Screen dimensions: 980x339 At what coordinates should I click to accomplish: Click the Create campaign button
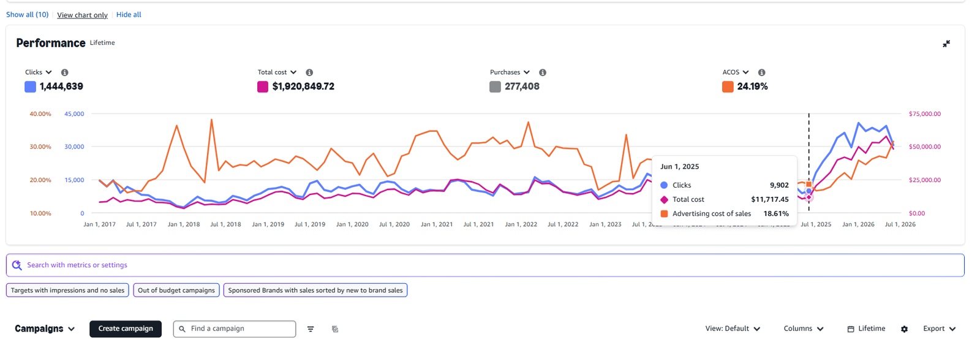click(x=126, y=329)
